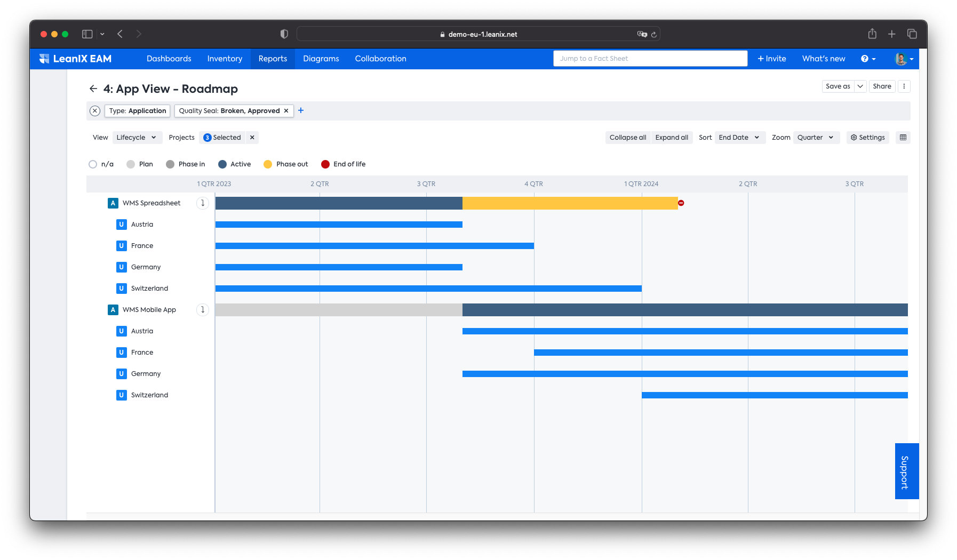Open the report more options menu
This screenshot has width=957, height=560.
click(904, 86)
